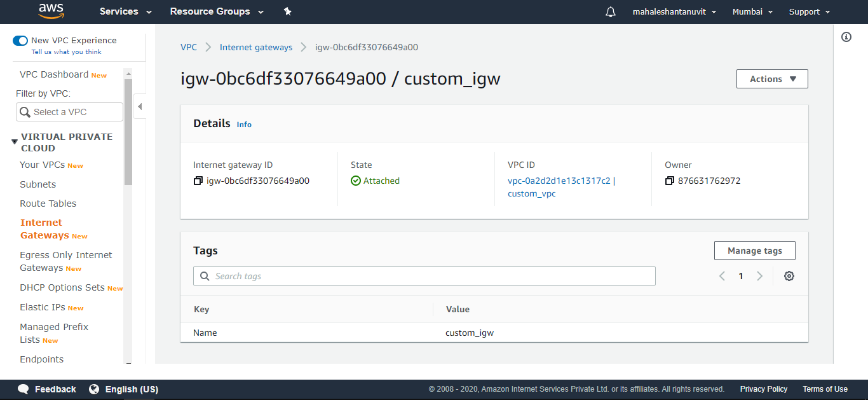868x400 pixels.
Task: Click the Manage tags button
Action: click(754, 250)
